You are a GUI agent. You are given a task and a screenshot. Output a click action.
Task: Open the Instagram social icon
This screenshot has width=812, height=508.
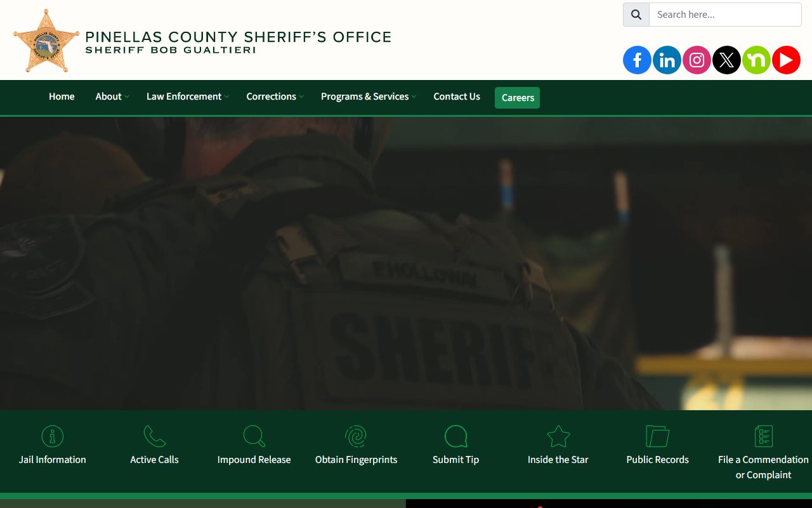pyautogui.click(x=697, y=60)
